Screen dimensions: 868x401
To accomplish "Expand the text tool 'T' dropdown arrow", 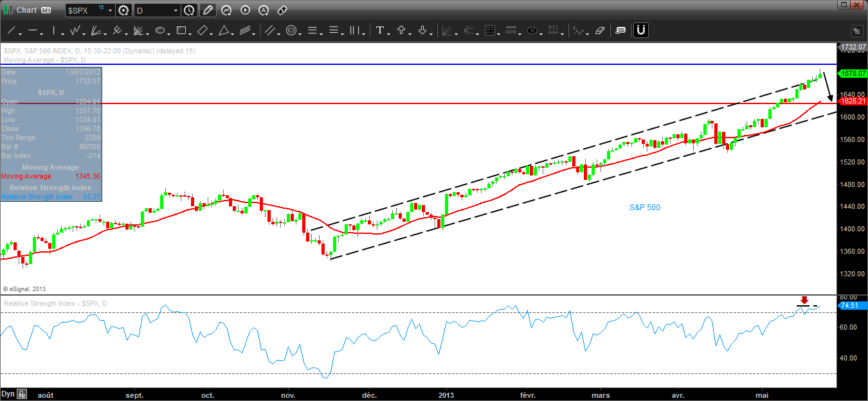I will tap(389, 34).
